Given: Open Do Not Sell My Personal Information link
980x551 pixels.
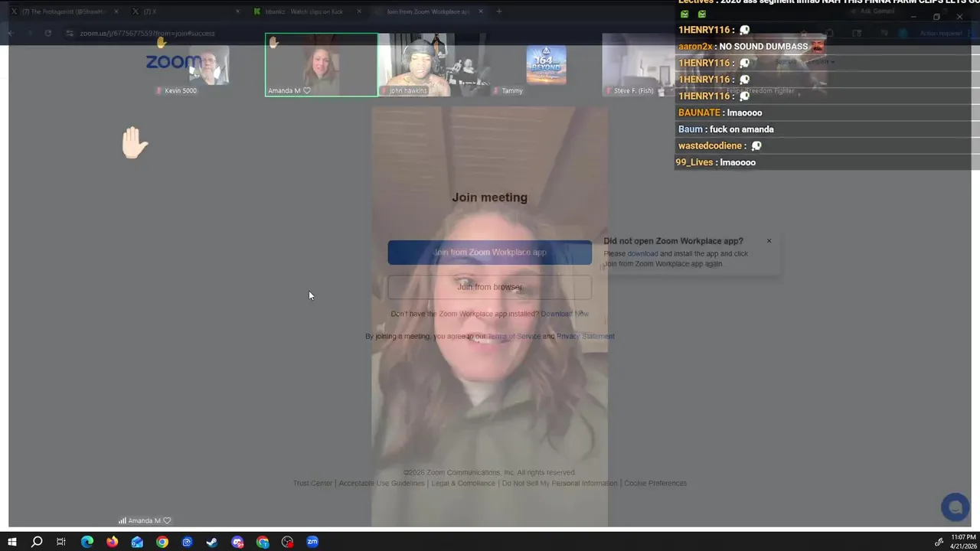Looking at the screenshot, I should coord(559,483).
